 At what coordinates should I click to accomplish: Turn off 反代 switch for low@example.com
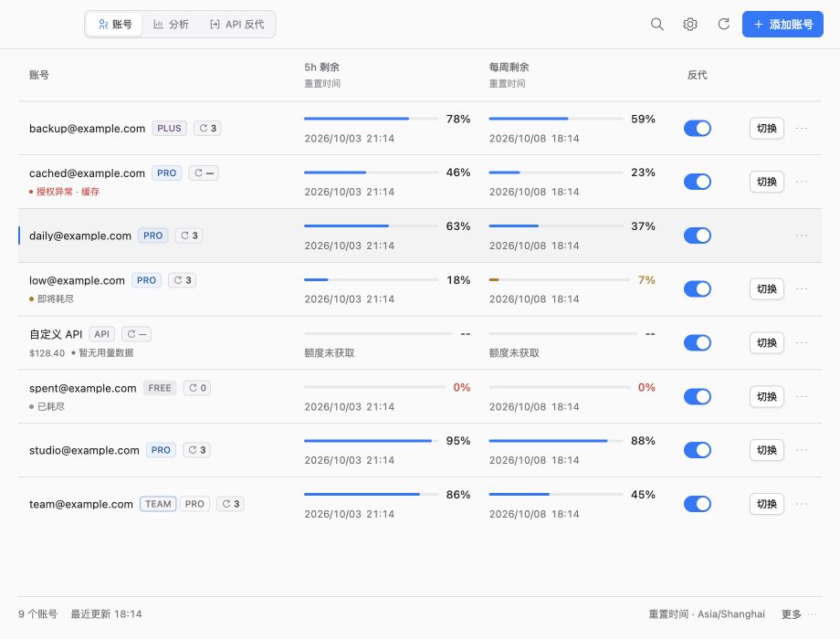pos(697,288)
